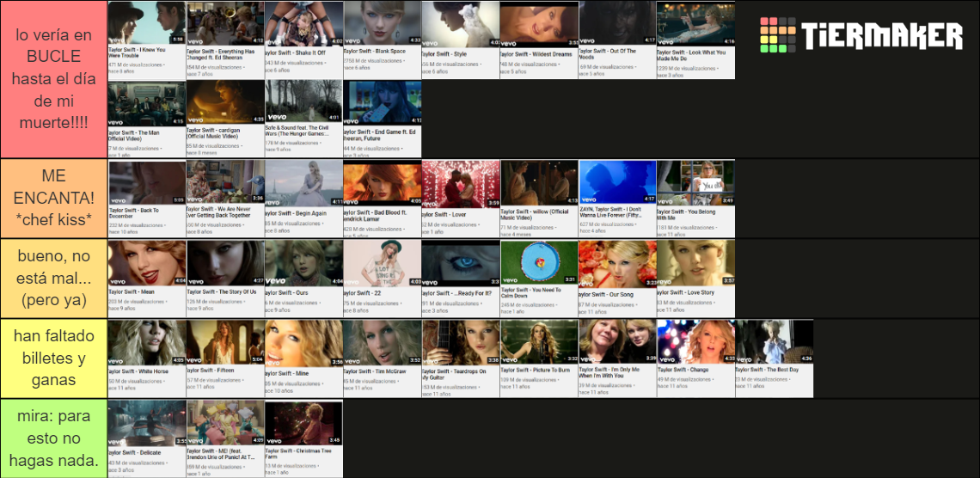The image size is (980, 478).
Task: Click 'ME! (feat. Brendon Urie' thumbnail
Action: tap(225, 438)
